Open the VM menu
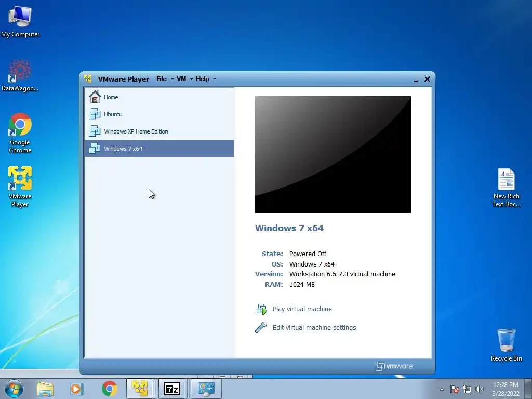The image size is (532, 399). coord(181,79)
